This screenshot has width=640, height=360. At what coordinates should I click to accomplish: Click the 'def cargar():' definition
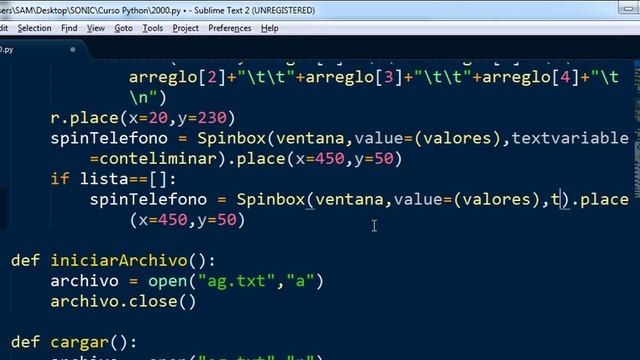74,342
